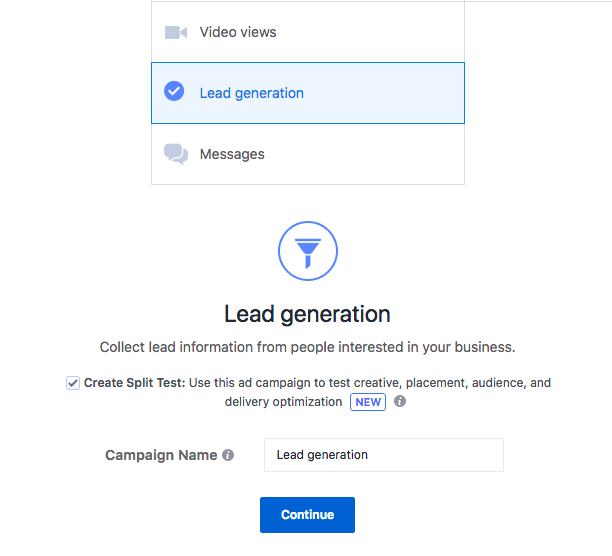Choose the Messages objective label
The height and width of the screenshot is (556, 612).
coord(232,154)
